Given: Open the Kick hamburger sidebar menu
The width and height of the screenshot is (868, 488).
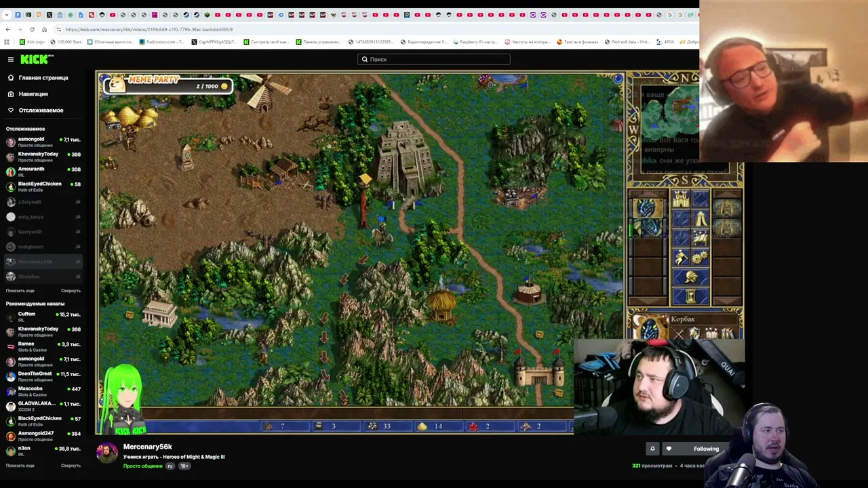Looking at the screenshot, I should pos(11,60).
